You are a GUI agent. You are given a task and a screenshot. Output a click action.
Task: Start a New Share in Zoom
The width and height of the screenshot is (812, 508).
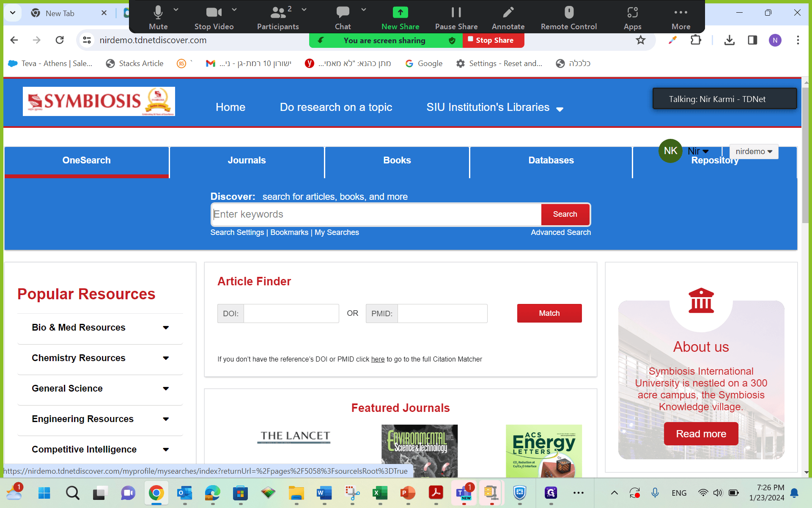[x=400, y=18]
